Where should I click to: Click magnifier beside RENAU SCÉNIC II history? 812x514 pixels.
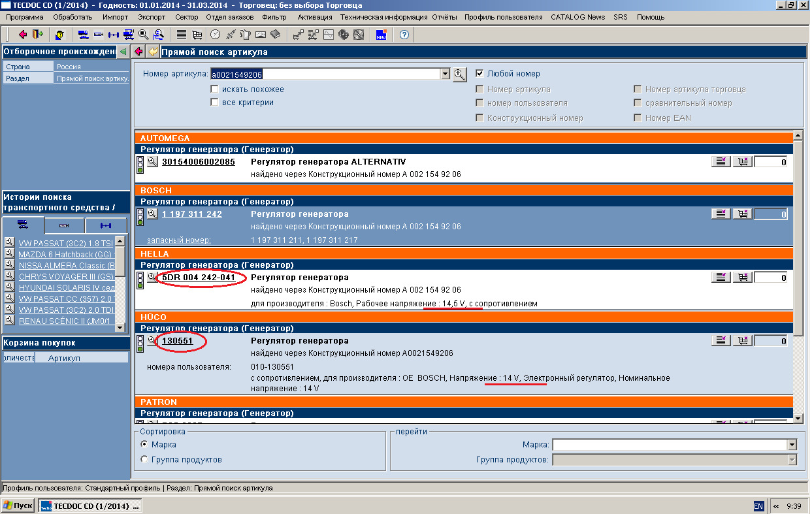point(9,320)
